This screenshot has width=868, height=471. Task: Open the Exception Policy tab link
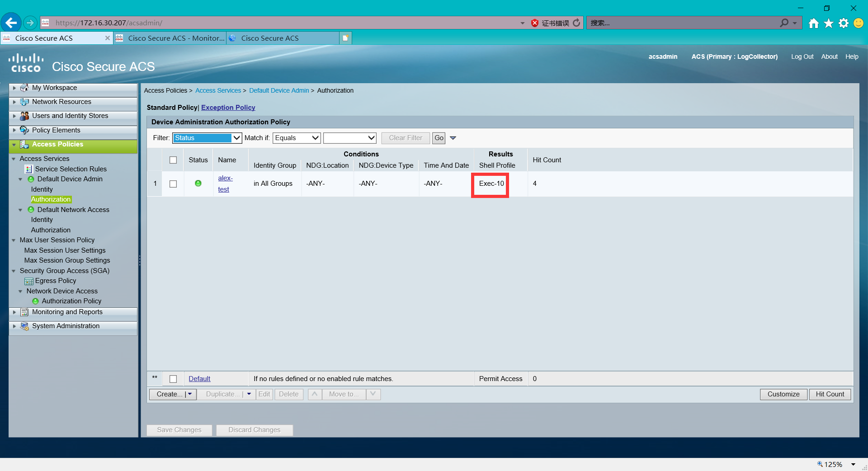(228, 108)
